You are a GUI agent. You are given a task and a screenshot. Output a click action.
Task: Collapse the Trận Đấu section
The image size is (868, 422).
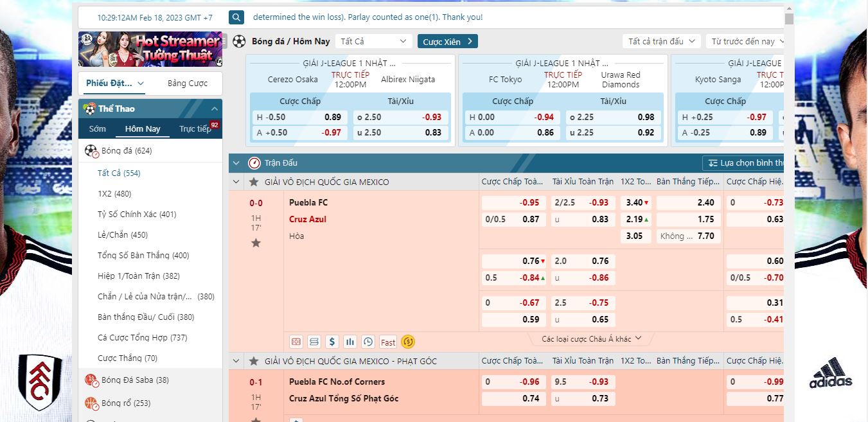(236, 163)
